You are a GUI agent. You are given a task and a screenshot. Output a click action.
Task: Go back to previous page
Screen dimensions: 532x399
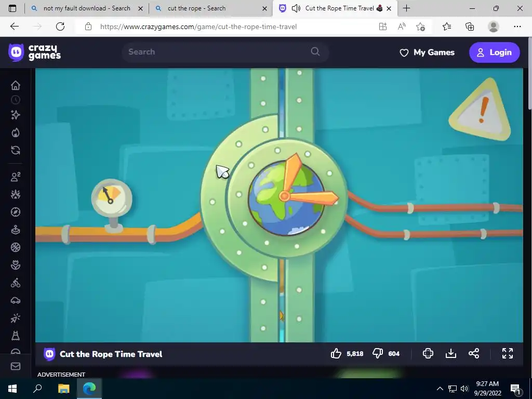click(x=14, y=26)
